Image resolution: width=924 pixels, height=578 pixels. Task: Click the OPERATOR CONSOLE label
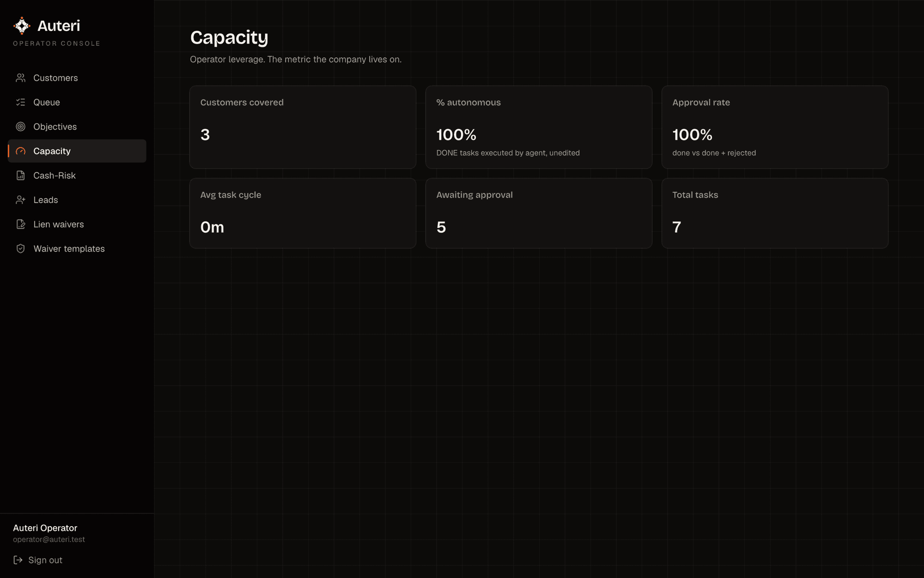pos(57,43)
